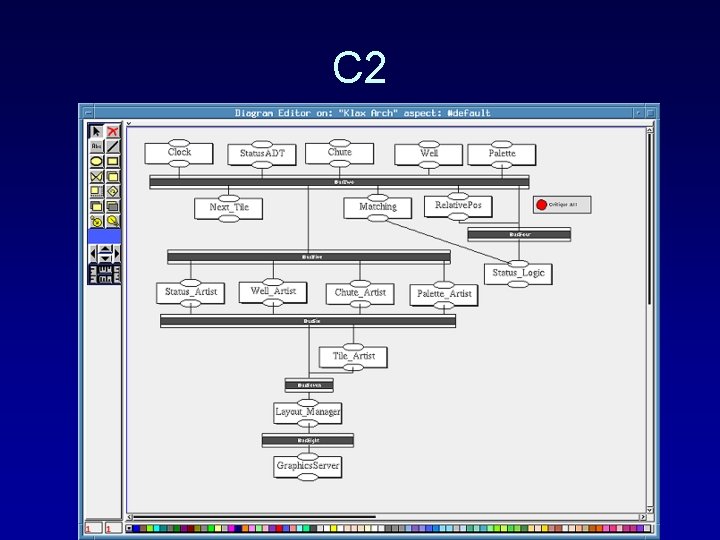The height and width of the screenshot is (540, 720).
Task: Select the yellow box with dotted shadow
Action: click(x=96, y=191)
